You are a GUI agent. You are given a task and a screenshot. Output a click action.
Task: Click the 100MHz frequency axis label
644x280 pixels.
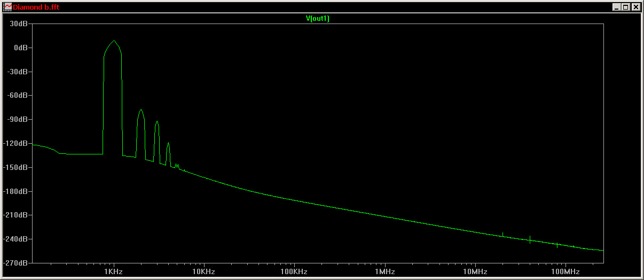coord(565,272)
